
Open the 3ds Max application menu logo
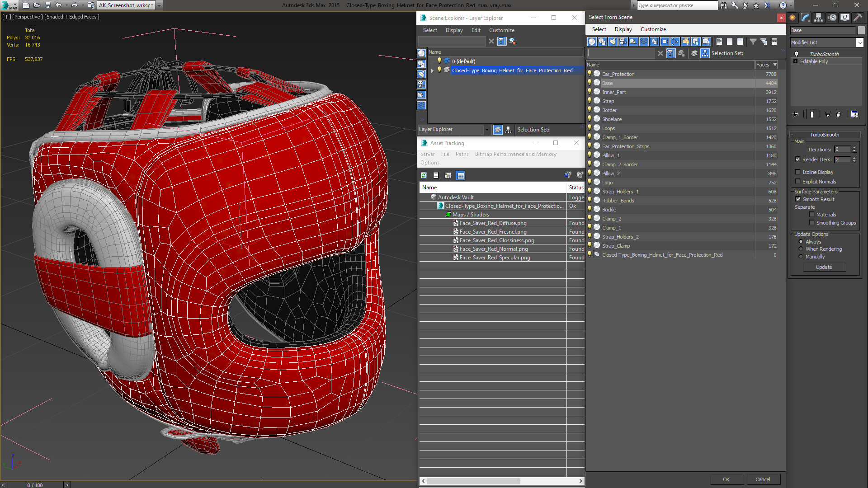8,5
